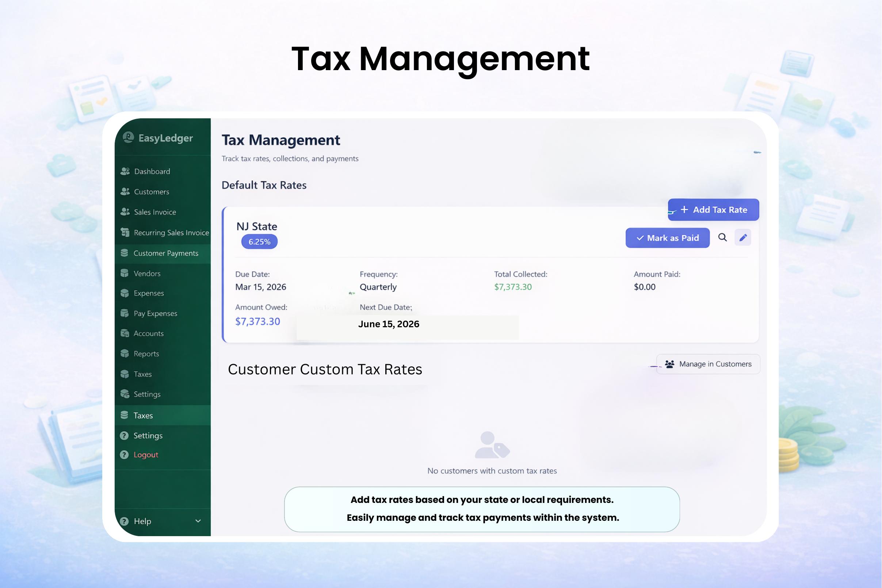Click the next due date June 15, 2026
882x588 pixels.
point(389,324)
